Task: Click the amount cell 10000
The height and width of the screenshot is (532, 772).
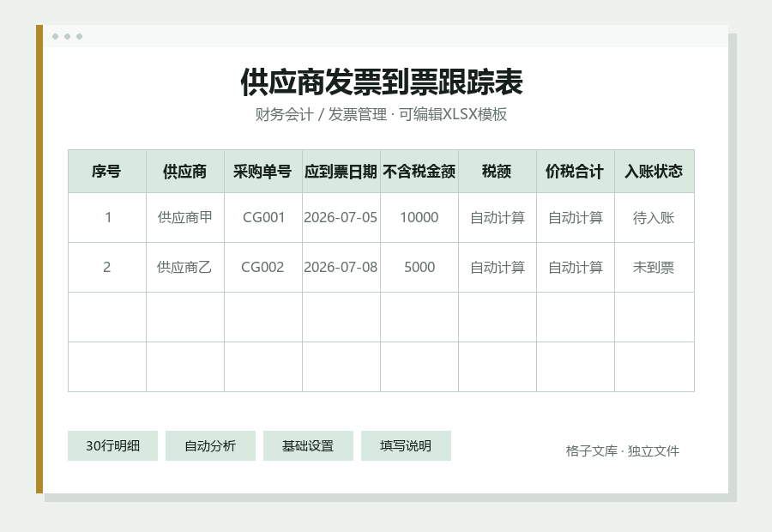Action: [419, 218]
